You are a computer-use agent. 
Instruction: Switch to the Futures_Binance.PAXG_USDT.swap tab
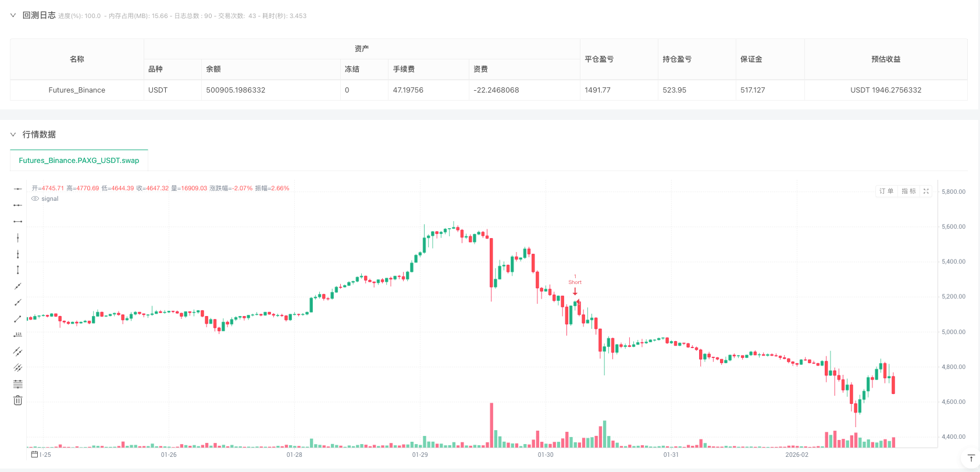(79, 161)
